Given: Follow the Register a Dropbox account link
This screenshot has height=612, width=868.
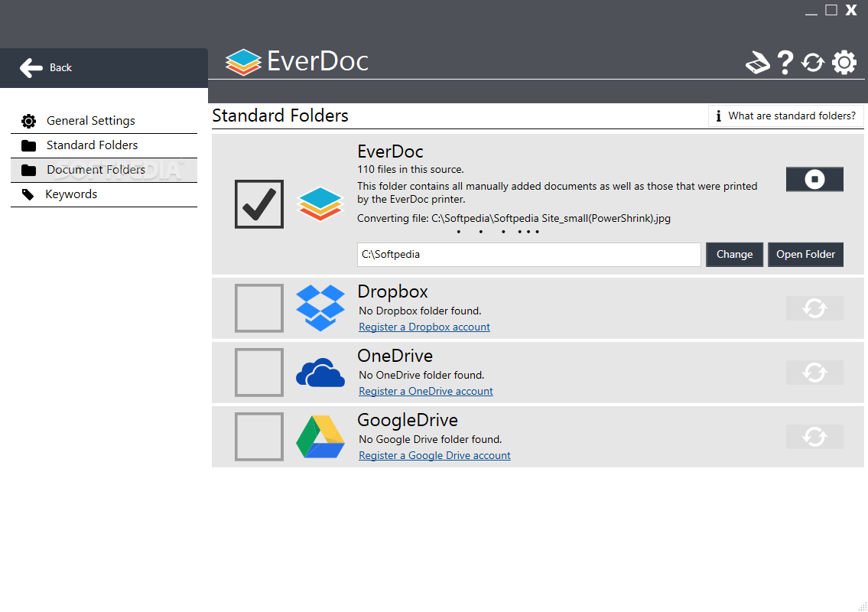Looking at the screenshot, I should 424,327.
